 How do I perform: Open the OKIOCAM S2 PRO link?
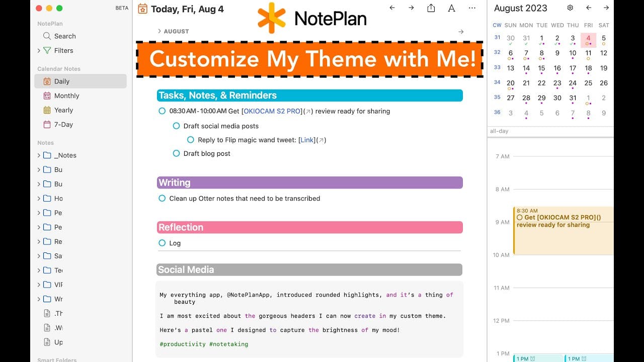(272, 111)
